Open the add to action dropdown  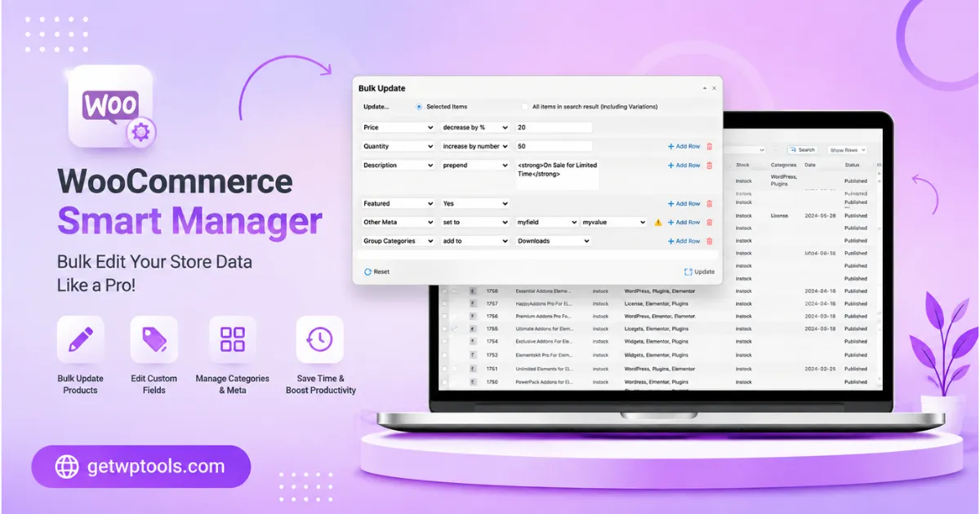[x=475, y=241]
